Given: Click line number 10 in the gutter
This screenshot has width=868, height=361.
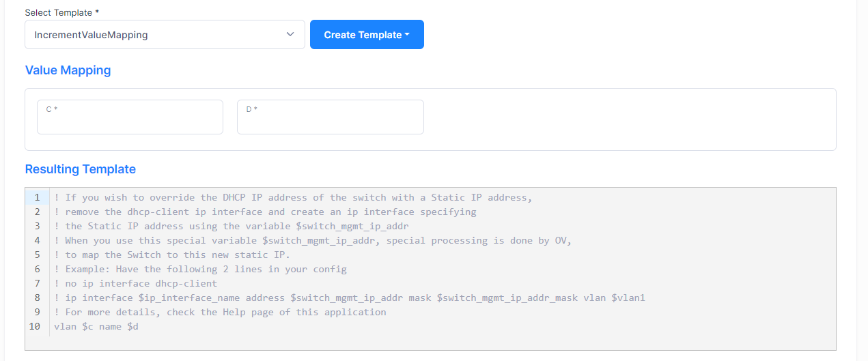Looking at the screenshot, I should tap(35, 327).
